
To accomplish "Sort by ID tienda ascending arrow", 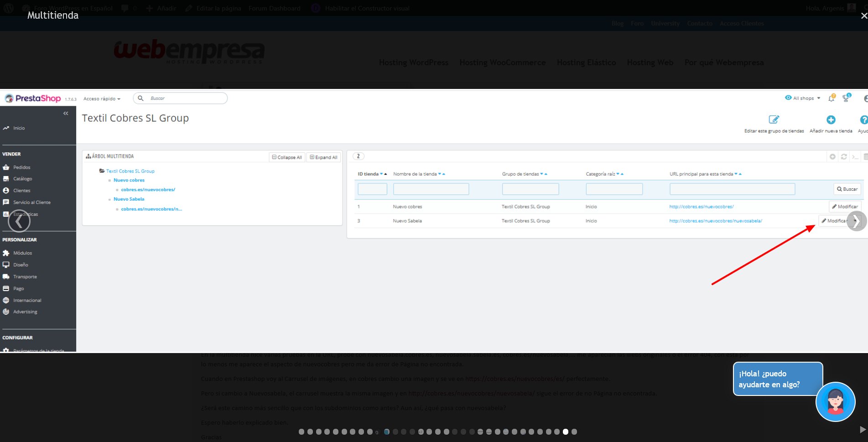I will (386, 174).
